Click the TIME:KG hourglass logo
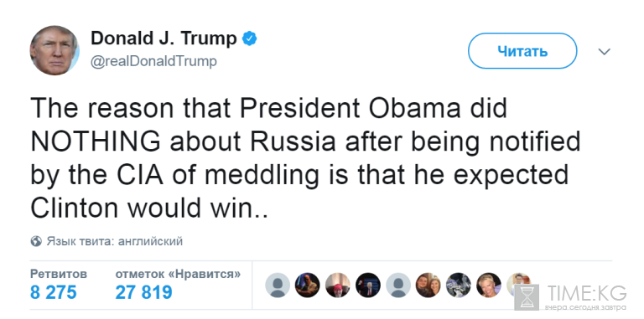644x319 pixels. (527, 297)
